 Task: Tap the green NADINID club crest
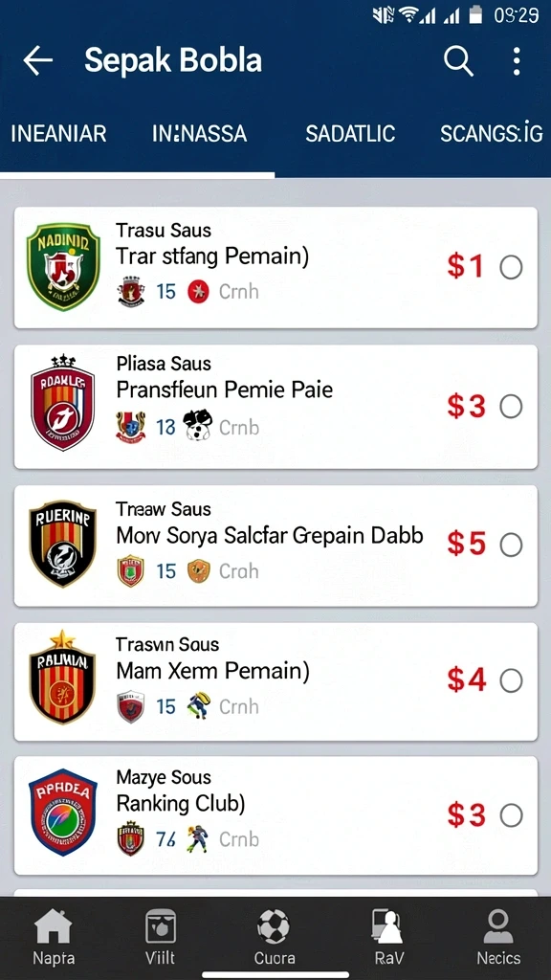pyautogui.click(x=63, y=267)
